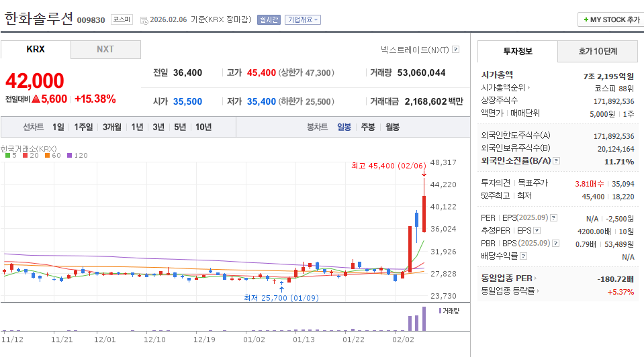
Task: Click the +15.38% change rate
Action: (95, 99)
